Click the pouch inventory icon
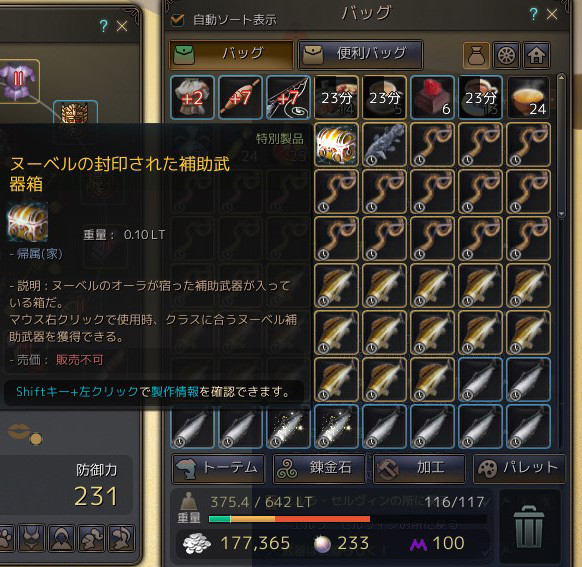The image size is (582, 567). 476,55
